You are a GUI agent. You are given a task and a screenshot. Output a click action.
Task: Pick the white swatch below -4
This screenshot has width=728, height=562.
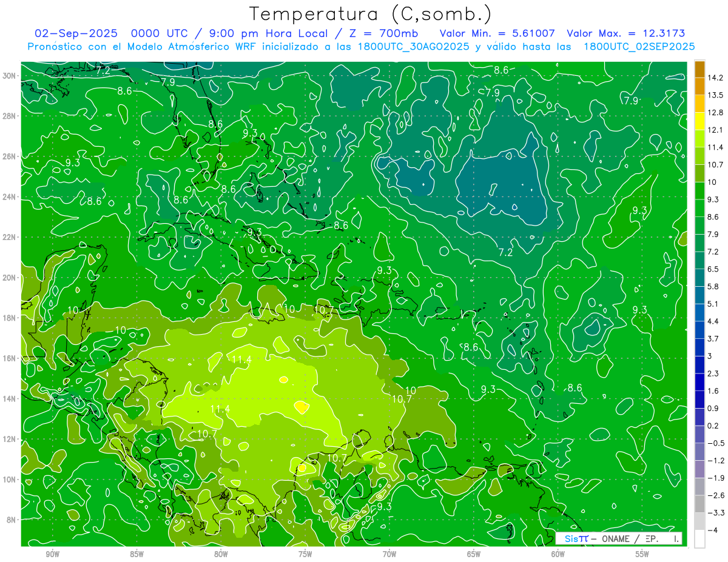[x=699, y=539]
